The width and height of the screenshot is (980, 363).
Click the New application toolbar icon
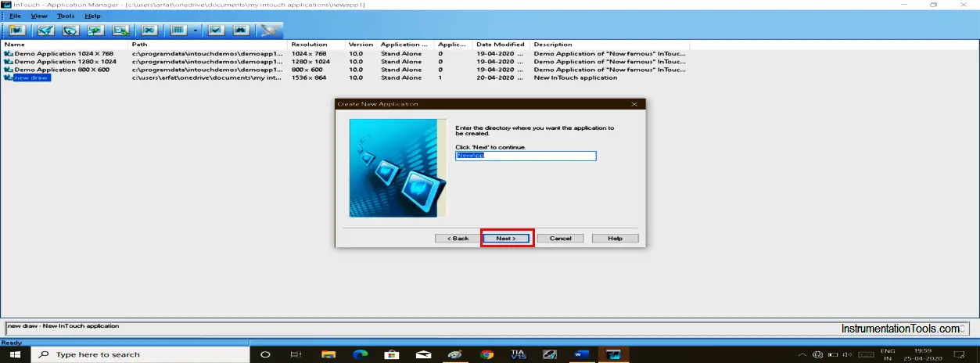point(18,31)
